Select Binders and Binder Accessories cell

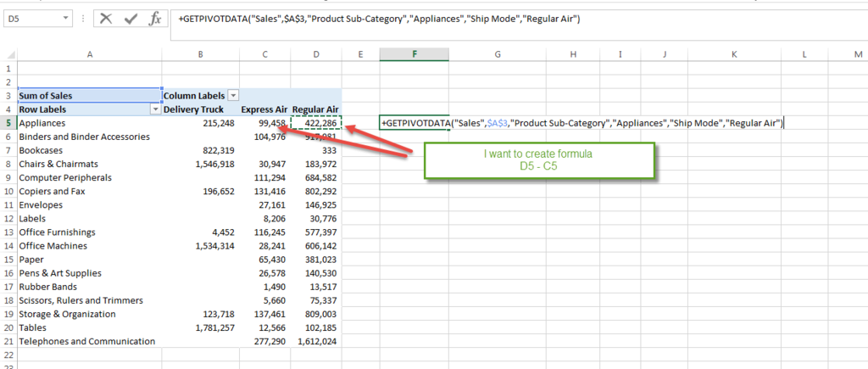coord(90,137)
